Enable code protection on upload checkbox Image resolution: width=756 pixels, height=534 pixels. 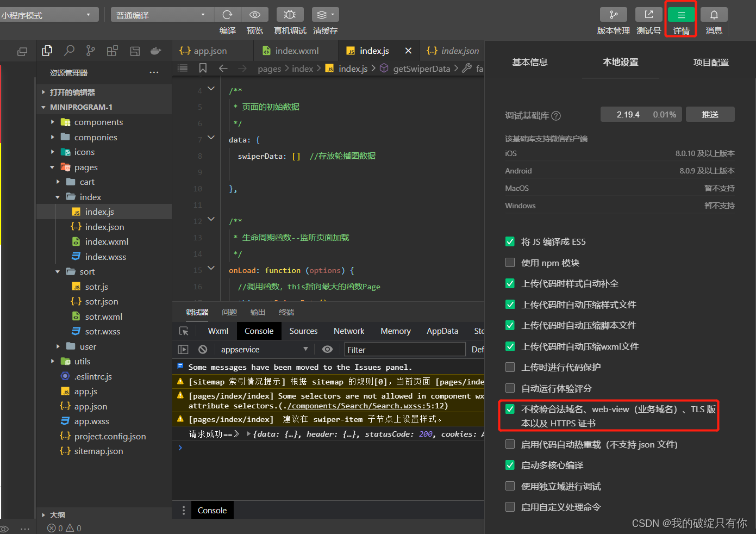(510, 367)
